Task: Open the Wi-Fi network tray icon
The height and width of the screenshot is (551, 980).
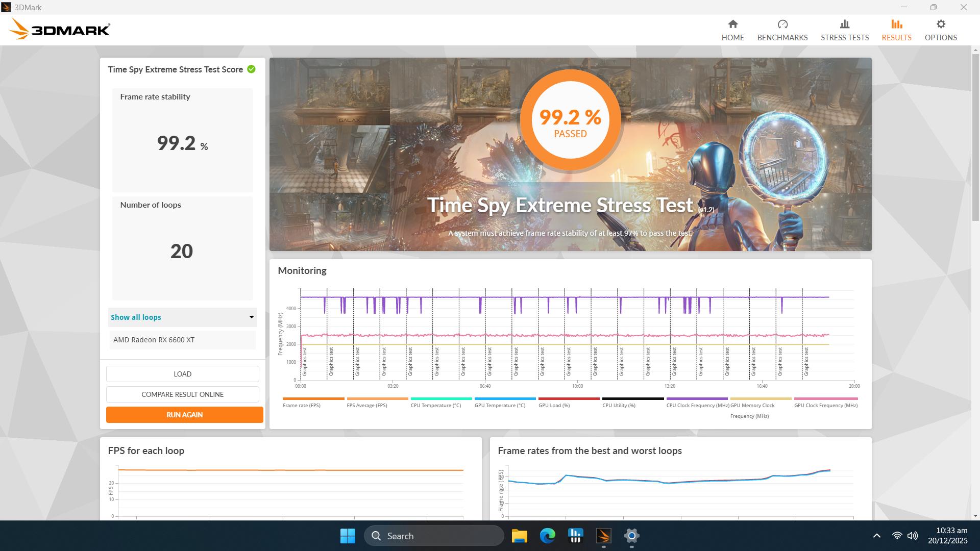Action: (x=897, y=536)
